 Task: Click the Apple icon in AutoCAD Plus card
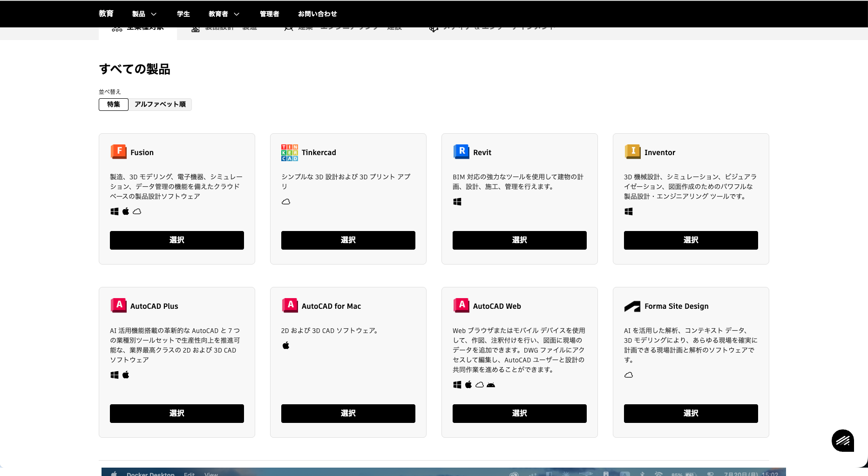[126, 375]
